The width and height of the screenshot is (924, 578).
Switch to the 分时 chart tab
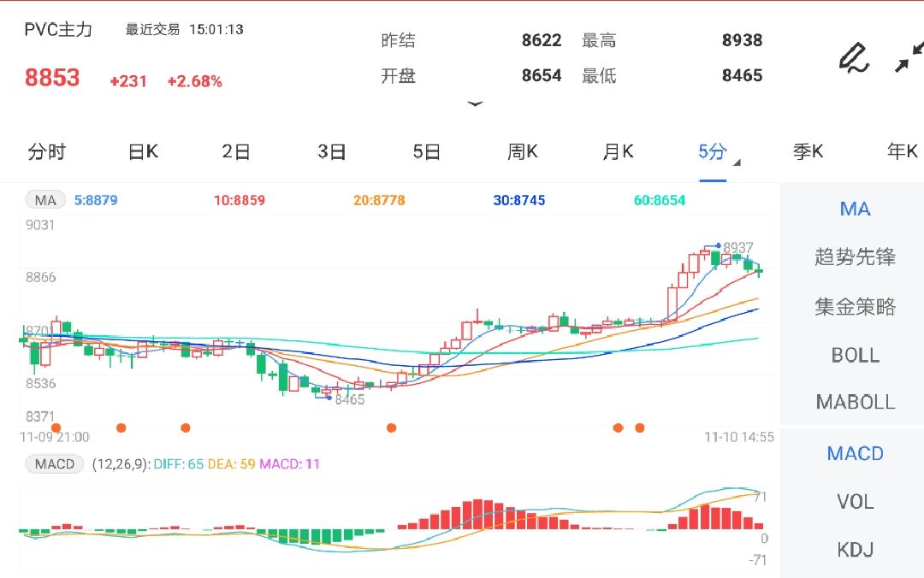pyautogui.click(x=46, y=152)
